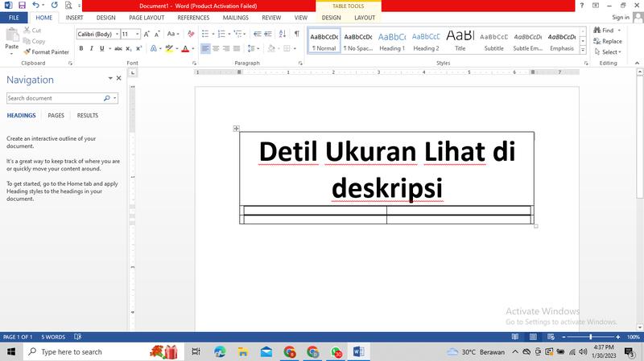Screen dimensions: 644x361
Task: Switch to the INSERT tab
Action: click(x=74, y=18)
